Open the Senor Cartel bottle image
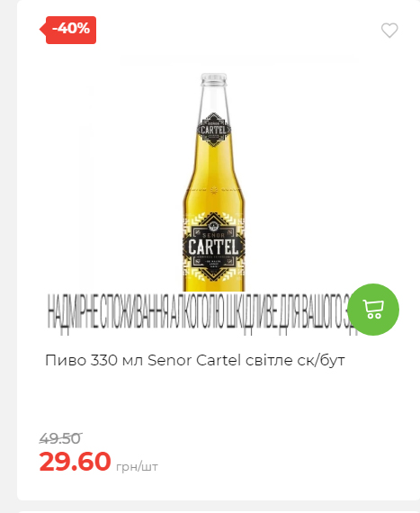This screenshot has width=420, height=513. point(213,182)
